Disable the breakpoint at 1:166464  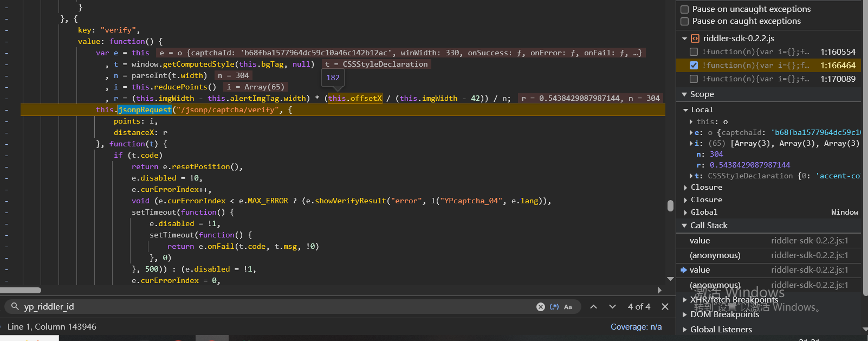click(694, 65)
